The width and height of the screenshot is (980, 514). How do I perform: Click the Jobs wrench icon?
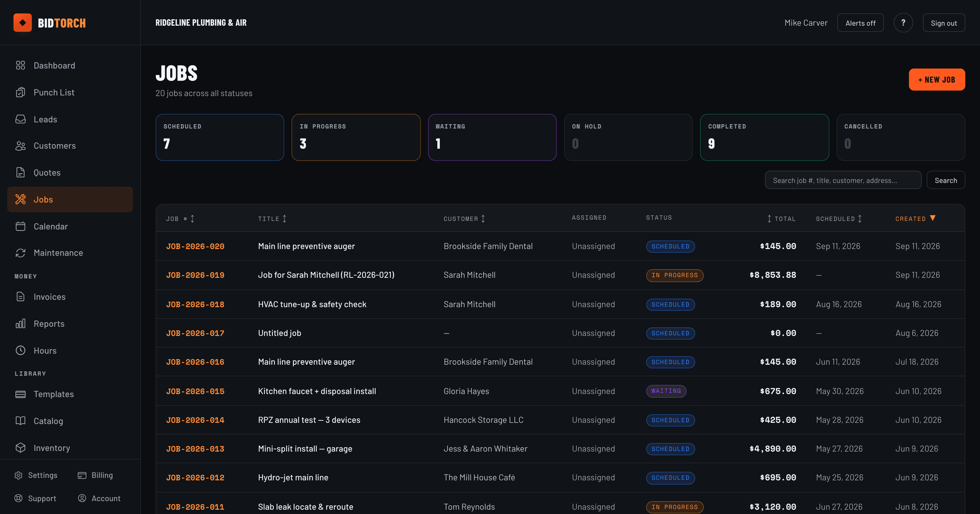point(21,199)
